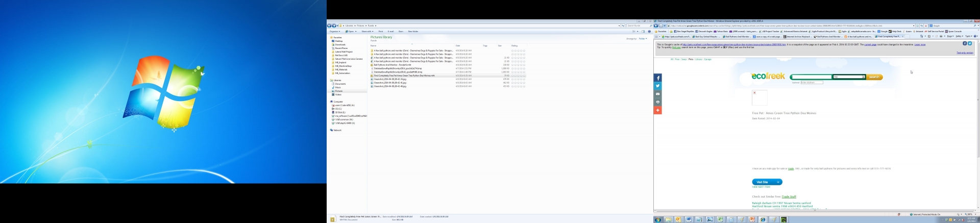Click IE home icon in command bar
This screenshot has height=223, width=980.
click(x=922, y=36)
